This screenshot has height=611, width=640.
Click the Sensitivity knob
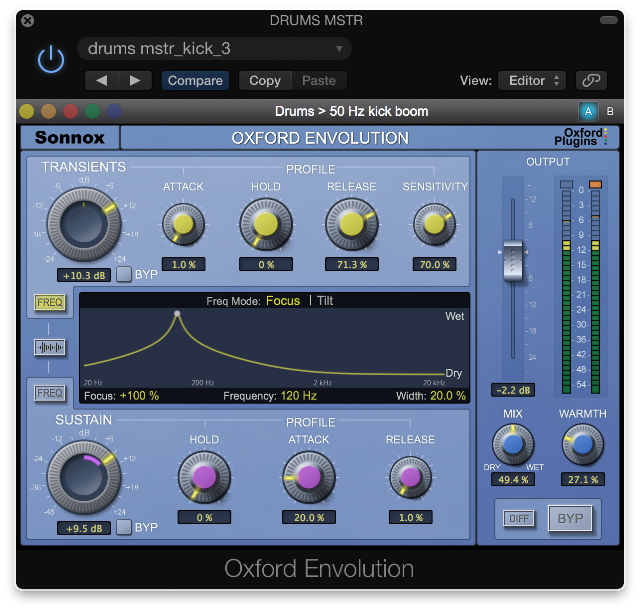point(434,224)
